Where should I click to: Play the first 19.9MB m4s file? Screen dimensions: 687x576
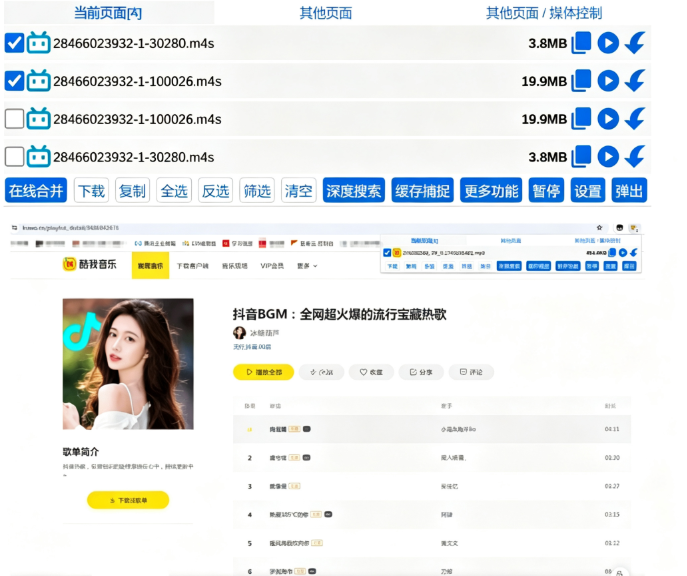pyautogui.click(x=608, y=81)
